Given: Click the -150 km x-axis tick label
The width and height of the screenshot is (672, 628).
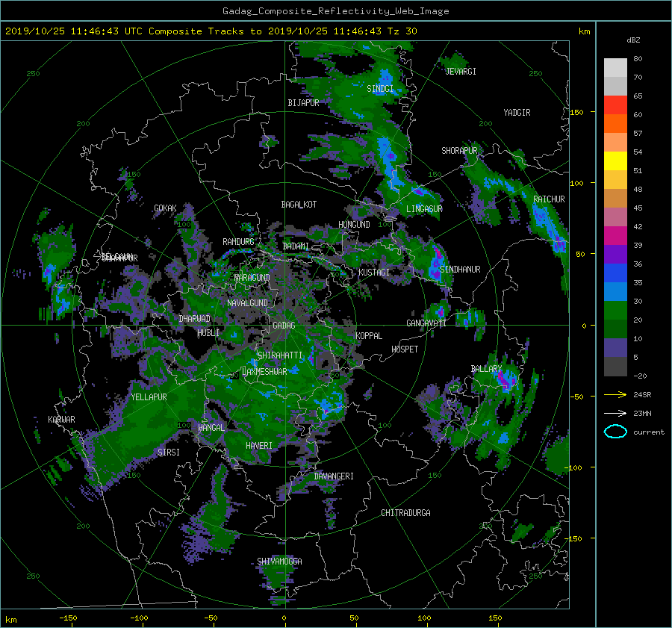Looking at the screenshot, I should pos(68,618).
